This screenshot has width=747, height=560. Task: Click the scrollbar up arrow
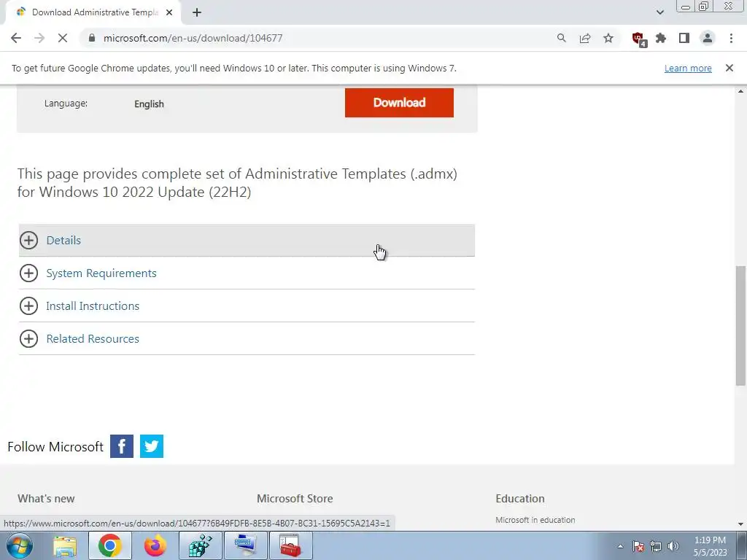[x=740, y=91]
